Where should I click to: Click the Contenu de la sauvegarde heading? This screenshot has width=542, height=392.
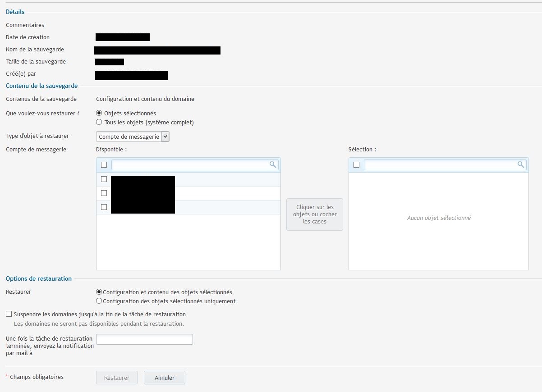point(41,86)
